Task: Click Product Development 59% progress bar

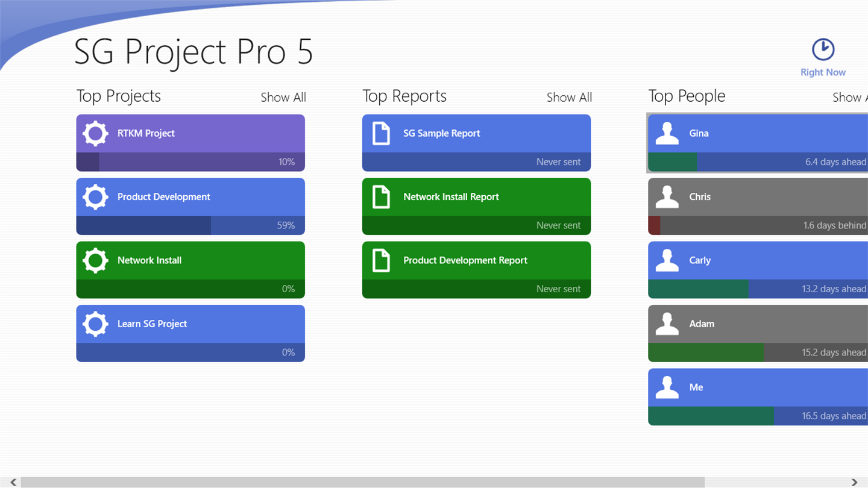Action: pyautogui.click(x=190, y=225)
